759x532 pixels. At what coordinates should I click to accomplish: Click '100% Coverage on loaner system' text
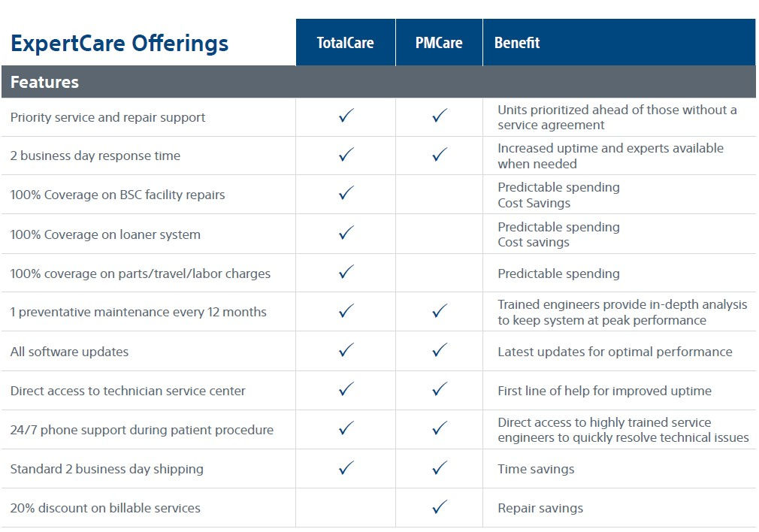coord(105,234)
